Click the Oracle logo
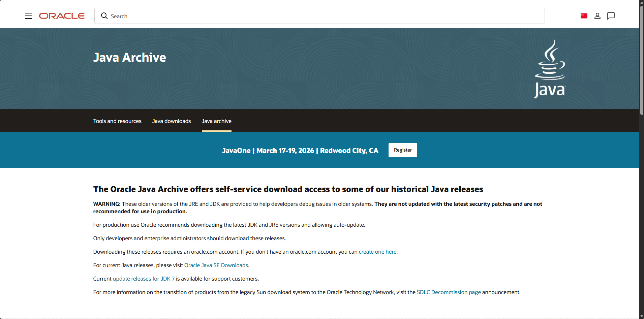 pos(62,16)
